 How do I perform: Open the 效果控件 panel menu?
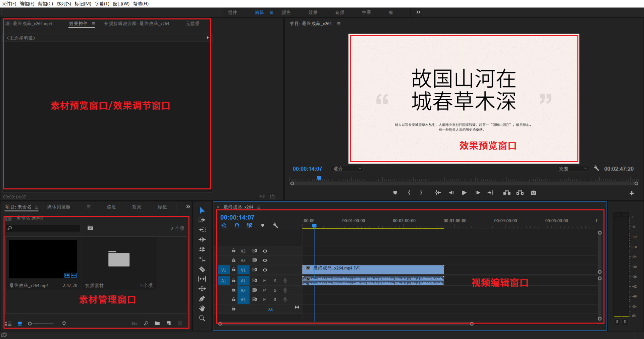pos(93,24)
